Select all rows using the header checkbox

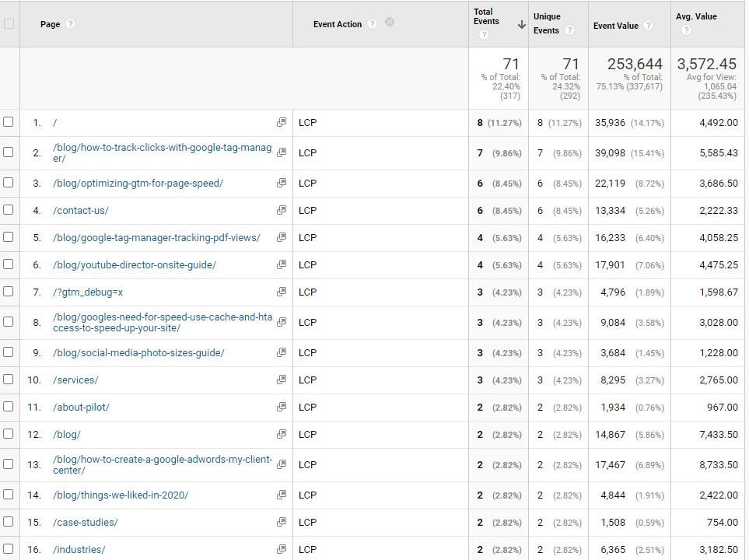coord(9,24)
